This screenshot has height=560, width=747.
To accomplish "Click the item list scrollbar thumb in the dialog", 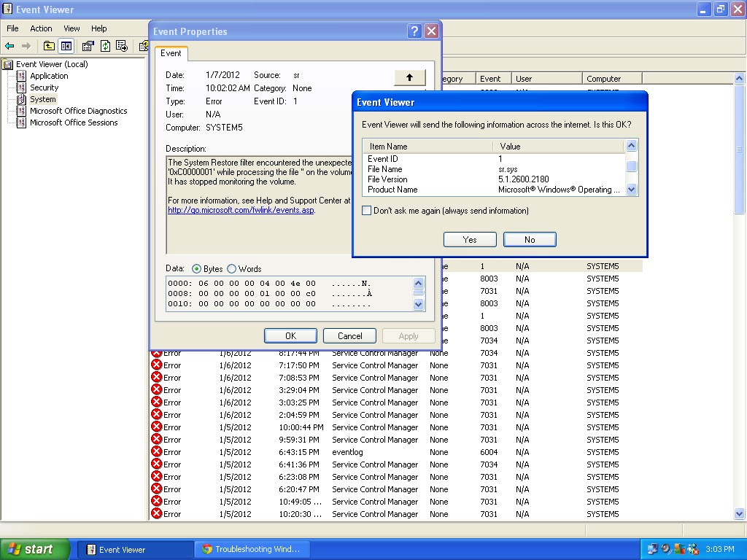I will click(x=631, y=166).
